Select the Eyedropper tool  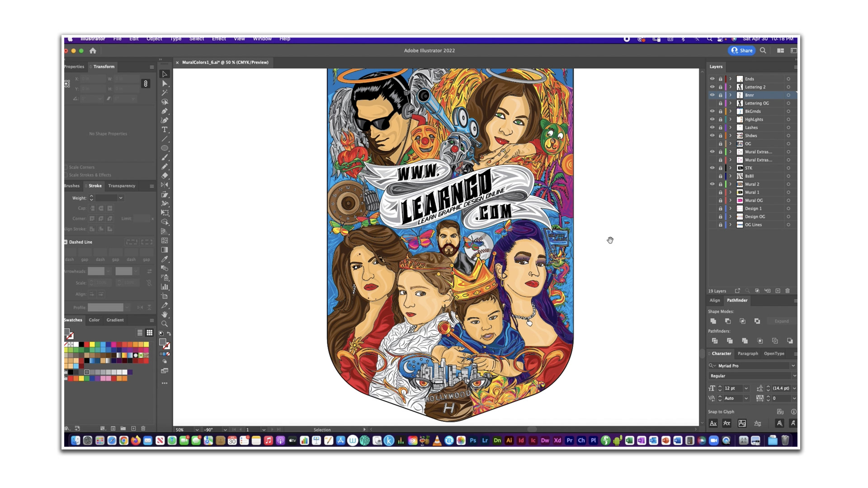pyautogui.click(x=165, y=259)
